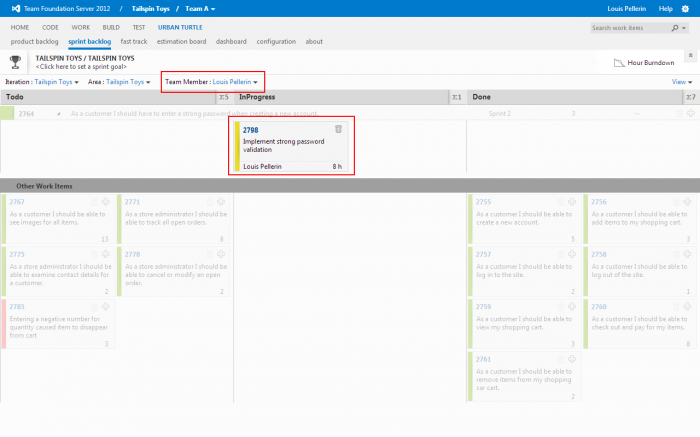Switch to the product backlog tab
Screen dimensions: 700x437
pos(34,42)
